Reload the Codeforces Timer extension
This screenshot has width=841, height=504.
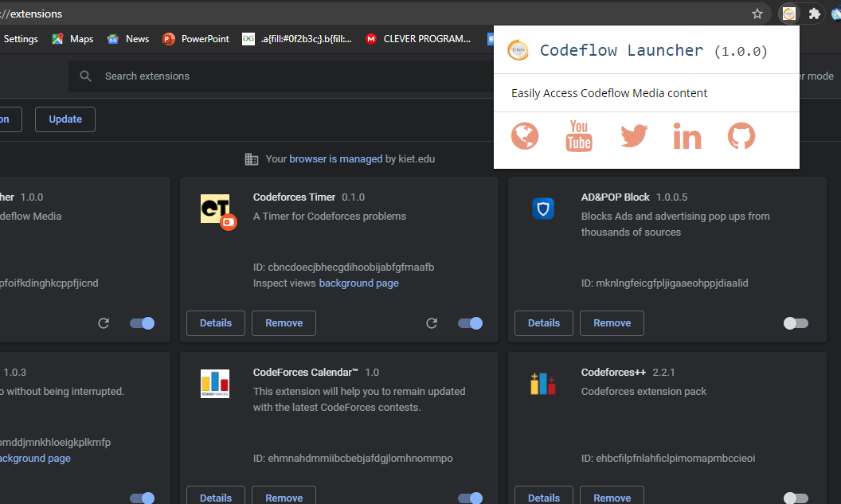(x=432, y=323)
